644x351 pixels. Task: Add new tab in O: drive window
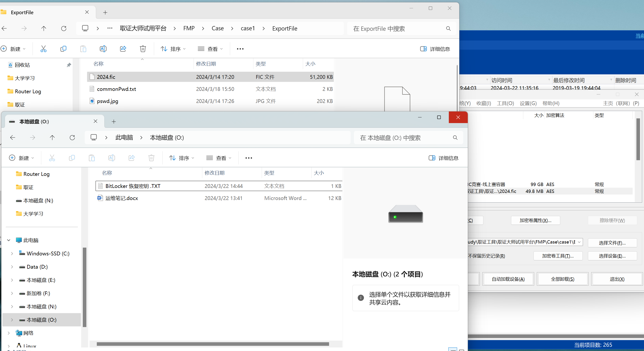(114, 122)
